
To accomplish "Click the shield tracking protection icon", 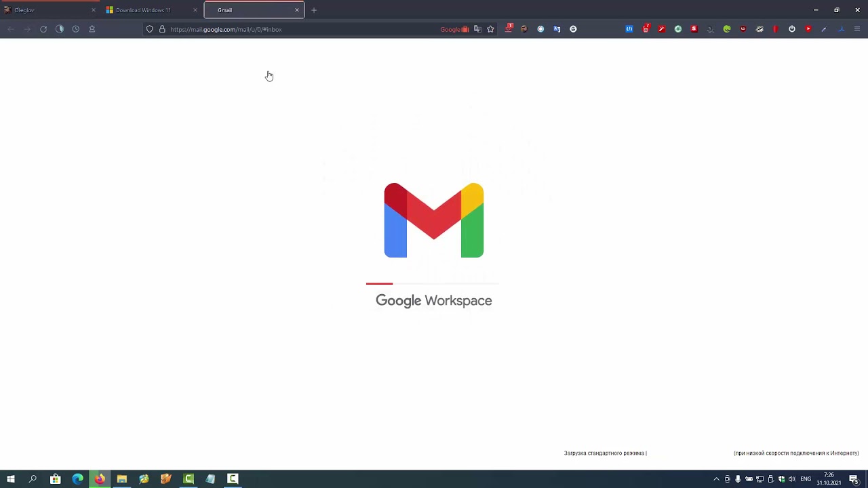I will click(150, 29).
